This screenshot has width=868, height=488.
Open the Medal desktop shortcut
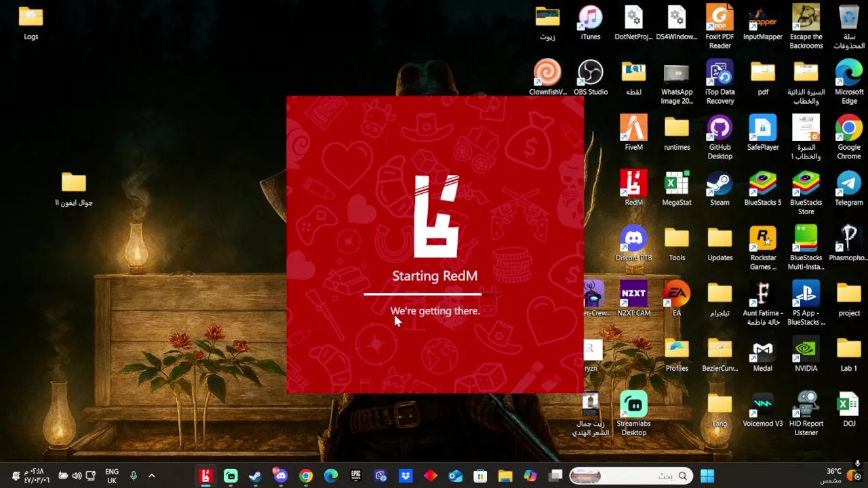(x=763, y=354)
